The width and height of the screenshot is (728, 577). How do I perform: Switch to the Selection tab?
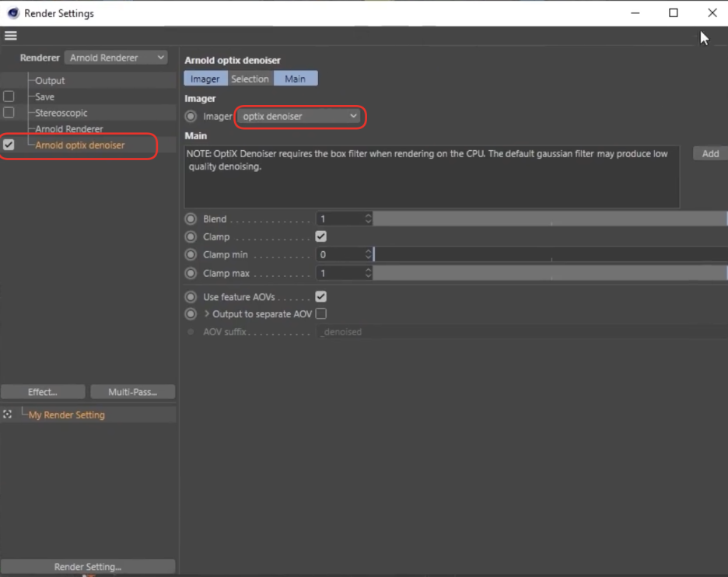250,79
